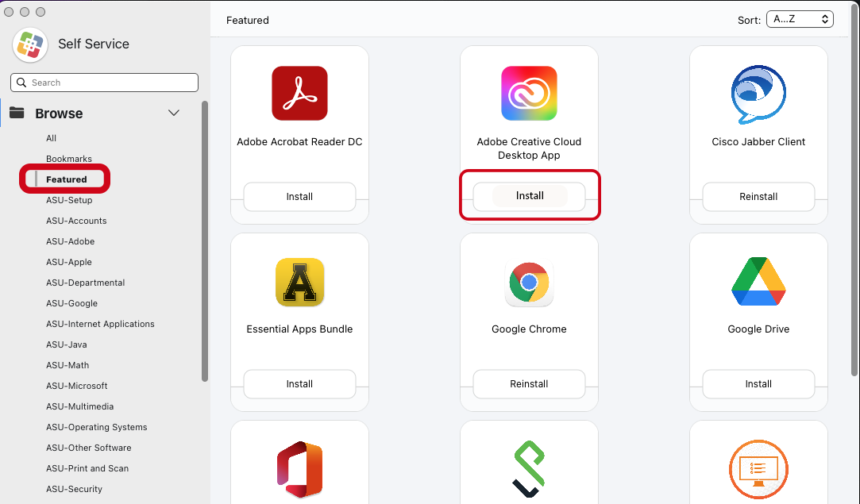
Task: Open the ASU-Google category
Action: [x=71, y=303]
